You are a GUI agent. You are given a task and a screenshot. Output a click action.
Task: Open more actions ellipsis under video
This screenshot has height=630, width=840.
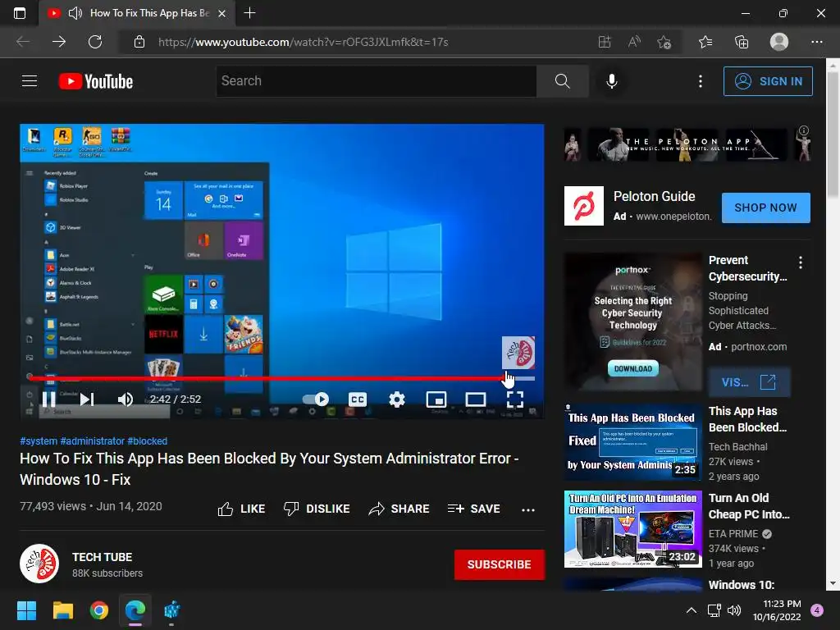click(528, 509)
